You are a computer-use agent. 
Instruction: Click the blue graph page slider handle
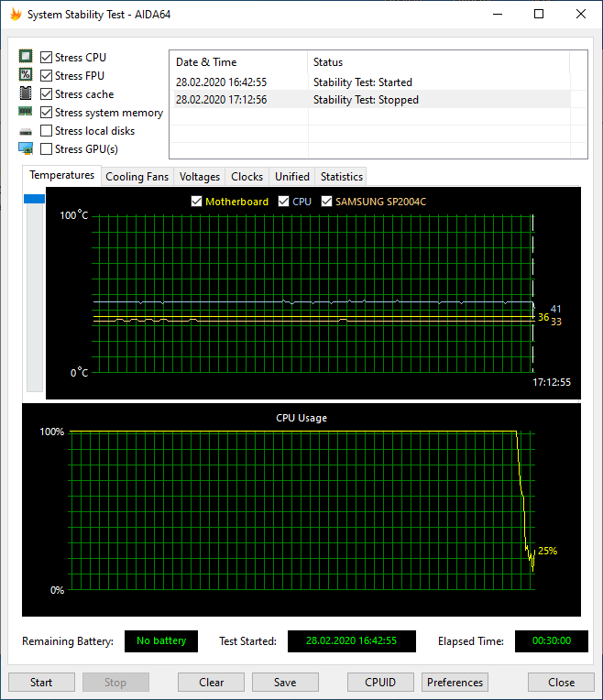tap(35, 199)
